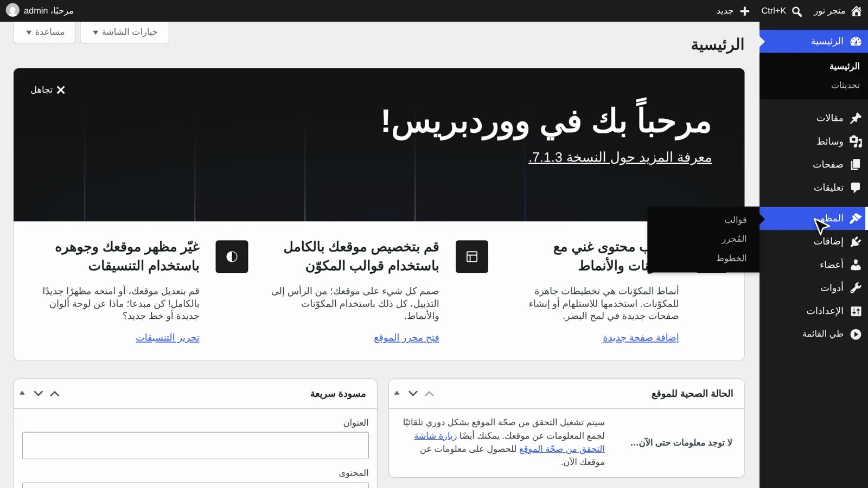Open the مرحبًا، admin account menu
The image size is (868, 488).
click(40, 11)
